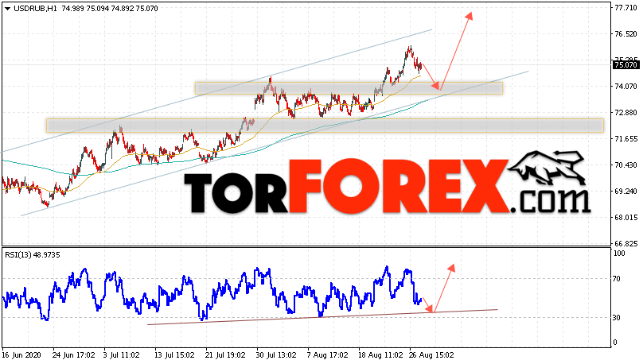Screen dimensions: 643x364
Task: Click the 77.710 price scale value
Action: pos(625,8)
